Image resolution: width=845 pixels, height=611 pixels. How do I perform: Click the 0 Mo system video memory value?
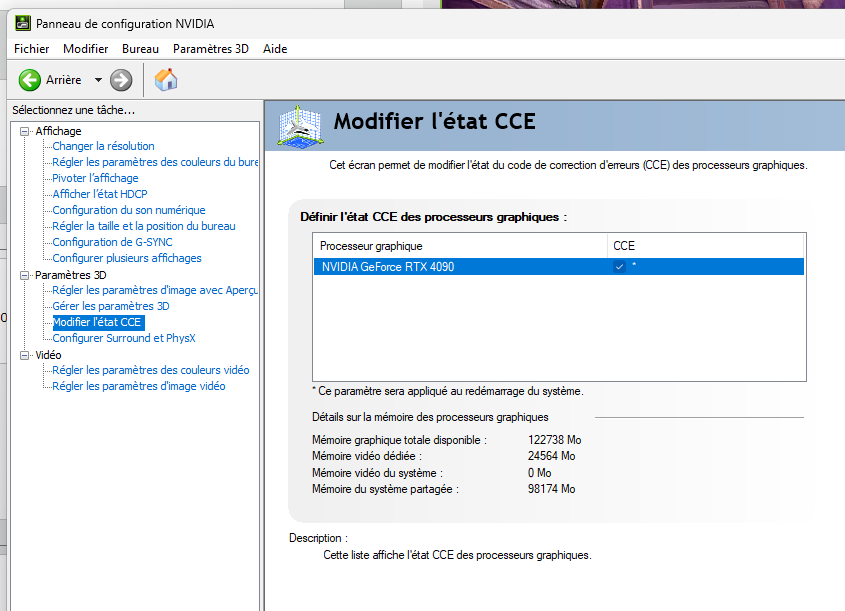pyautogui.click(x=539, y=473)
